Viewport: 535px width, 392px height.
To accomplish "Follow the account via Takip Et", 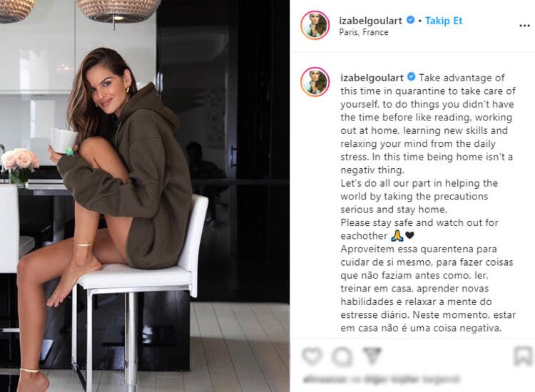I will (x=444, y=21).
